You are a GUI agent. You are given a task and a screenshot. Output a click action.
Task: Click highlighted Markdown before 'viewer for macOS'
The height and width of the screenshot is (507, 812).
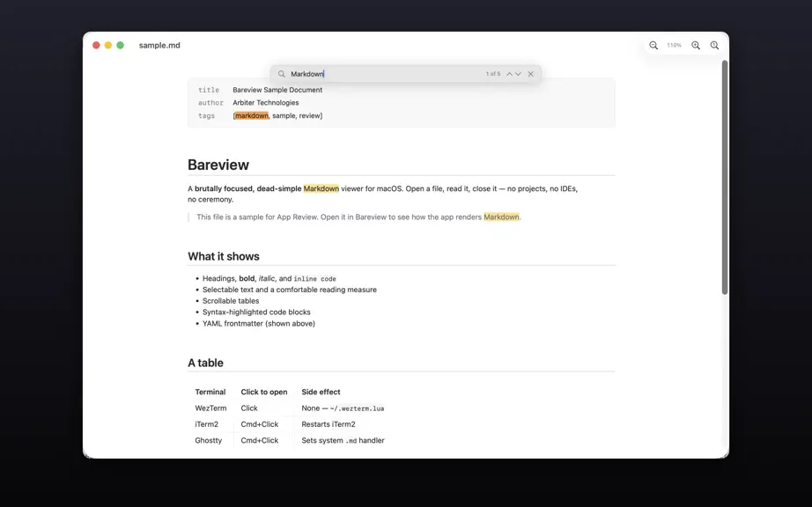click(x=321, y=189)
